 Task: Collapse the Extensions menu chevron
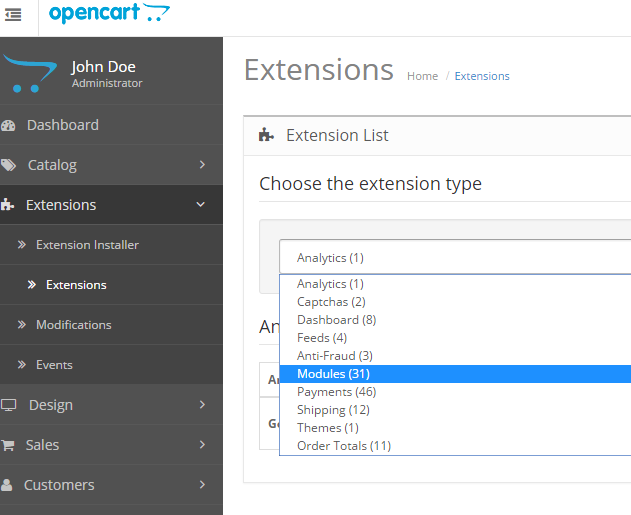pos(202,205)
